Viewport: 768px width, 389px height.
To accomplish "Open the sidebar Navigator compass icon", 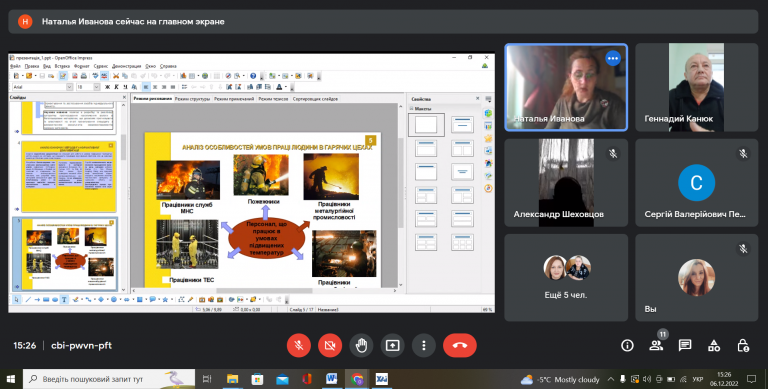I will click(488, 188).
